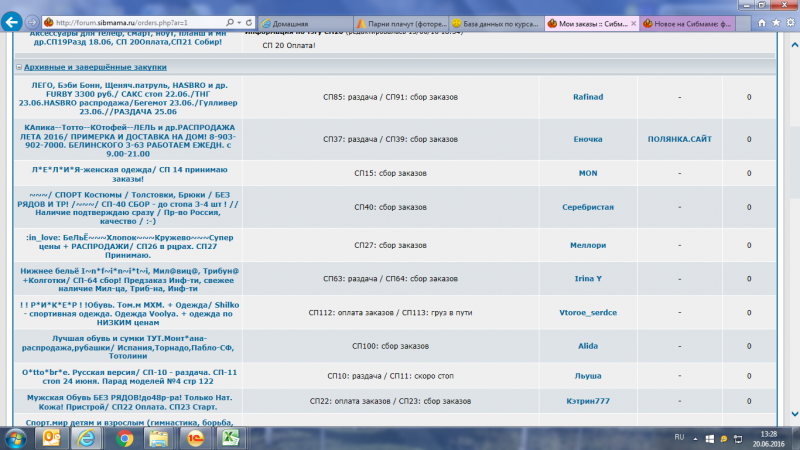Open Excel from the taskbar
This screenshot has height=450, width=800.
[230, 438]
